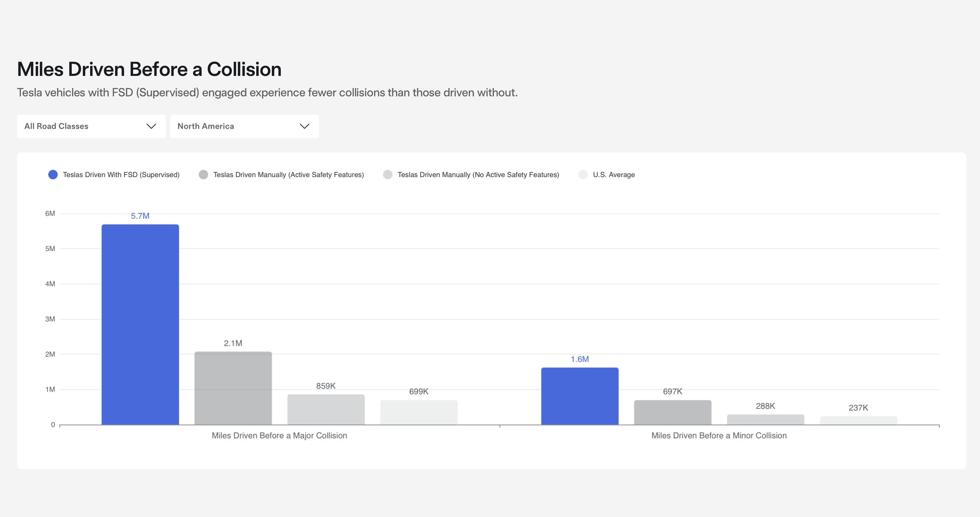The image size is (980, 517).
Task: Toggle Teslas Driven Manually (Active Safety Features) legend
Action: tap(281, 175)
